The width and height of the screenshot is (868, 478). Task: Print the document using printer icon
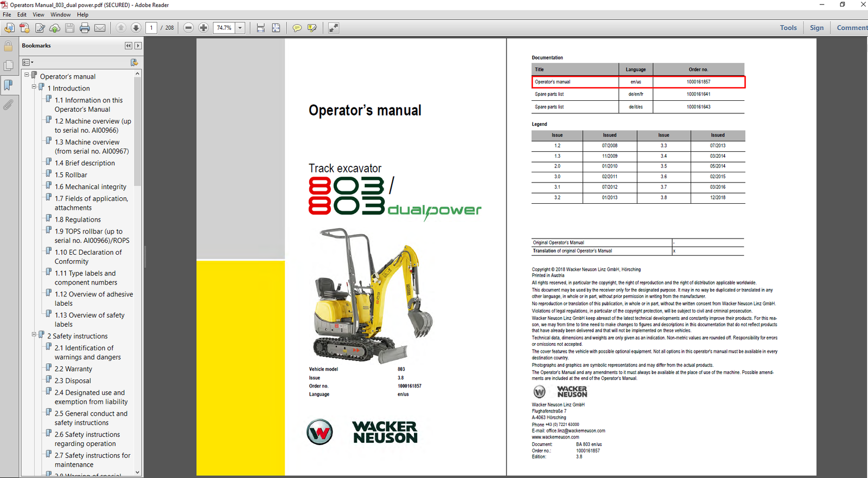tap(85, 28)
